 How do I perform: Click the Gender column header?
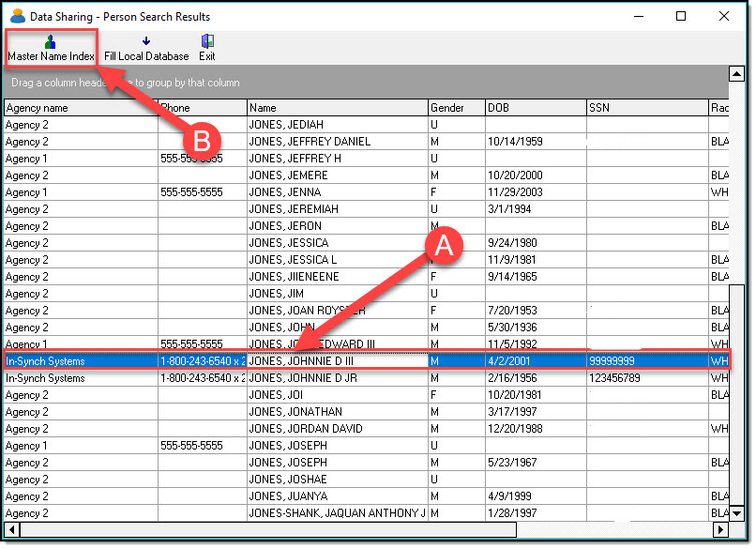(x=456, y=108)
